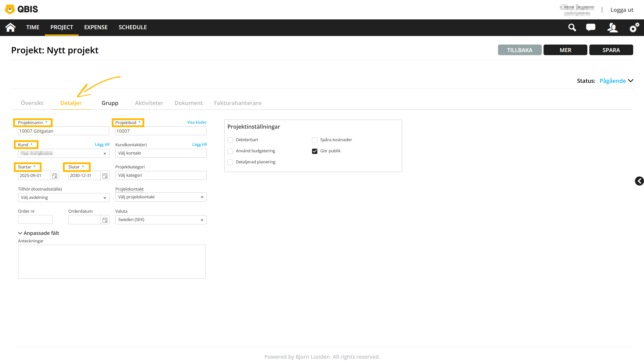Open settings gears icon
This screenshot has height=362, width=644.
pyautogui.click(x=634, y=27)
